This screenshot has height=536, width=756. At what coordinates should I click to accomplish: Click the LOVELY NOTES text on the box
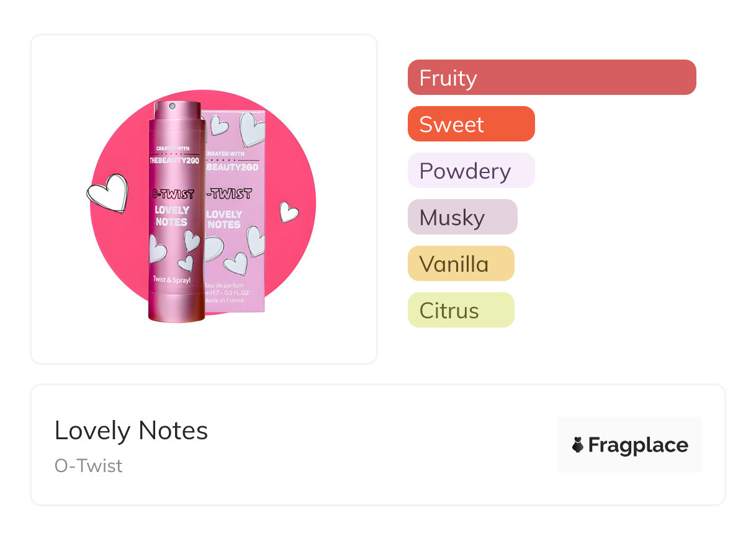tap(223, 219)
